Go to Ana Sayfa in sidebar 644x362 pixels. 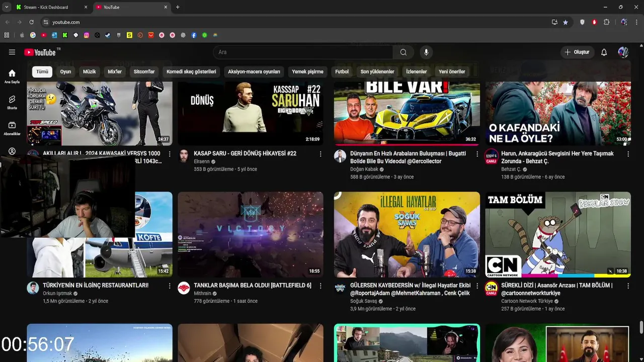[12, 76]
